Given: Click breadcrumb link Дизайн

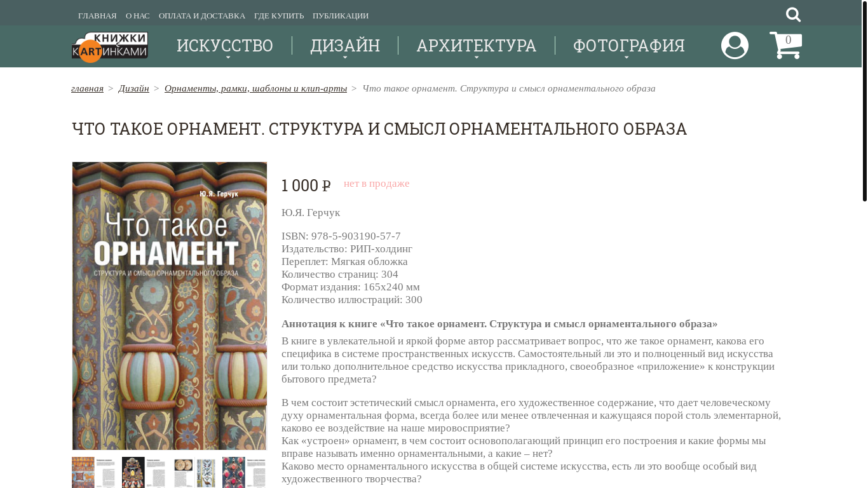Looking at the screenshot, I should (x=133, y=88).
